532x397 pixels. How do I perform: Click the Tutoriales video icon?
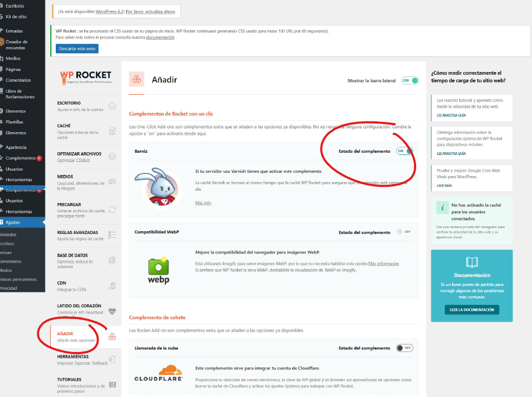tap(113, 385)
